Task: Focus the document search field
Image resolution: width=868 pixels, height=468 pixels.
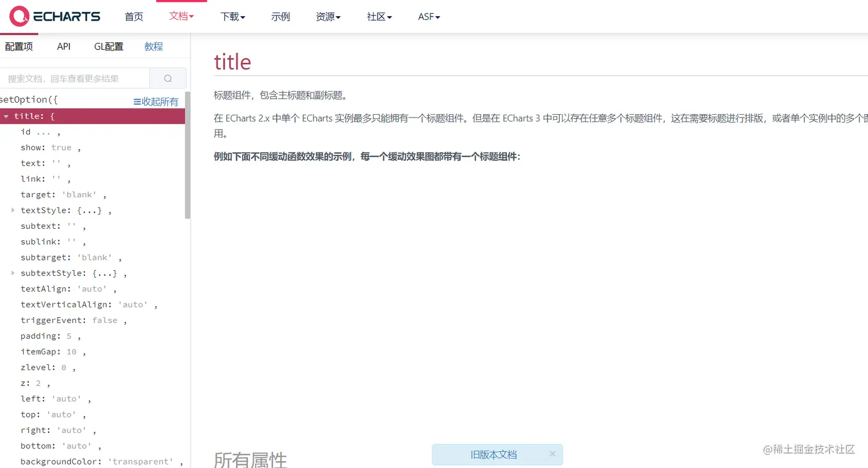Action: 75,79
